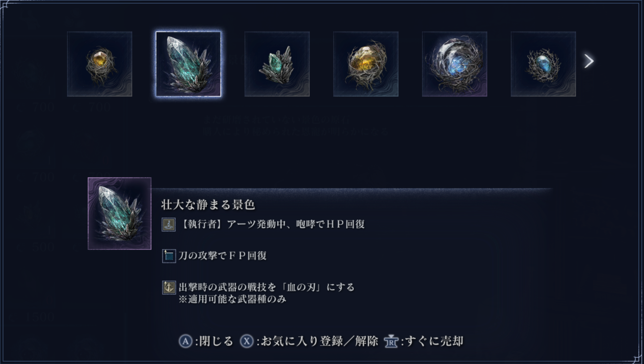
Task: Click the 「血の刃」 weapon skill effect text
Action: (x=267, y=293)
